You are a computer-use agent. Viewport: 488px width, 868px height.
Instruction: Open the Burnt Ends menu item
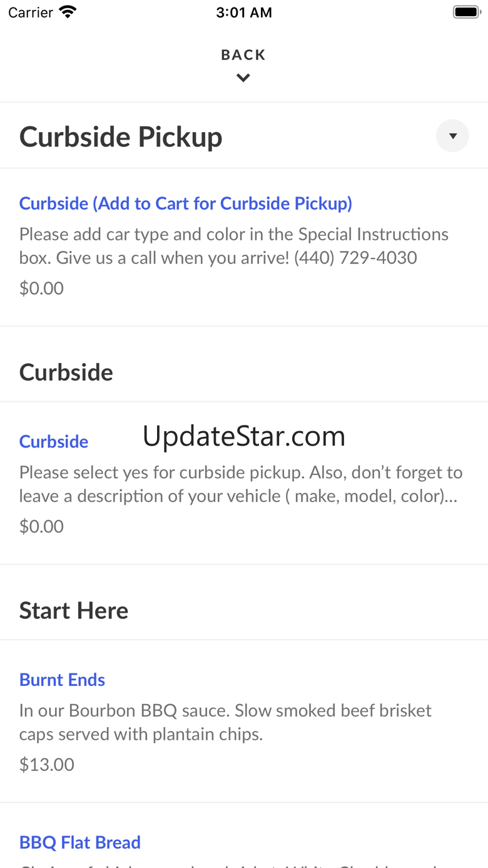pyautogui.click(x=62, y=680)
